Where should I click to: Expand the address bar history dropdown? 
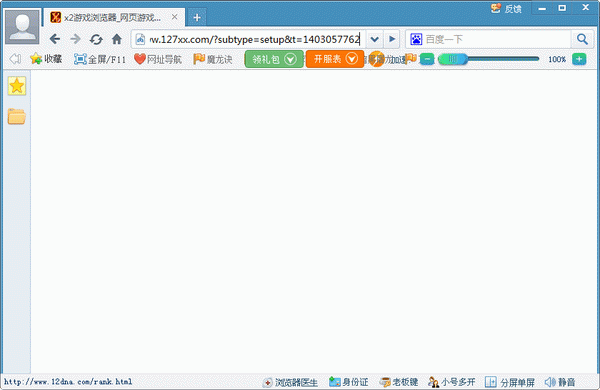tap(375, 39)
